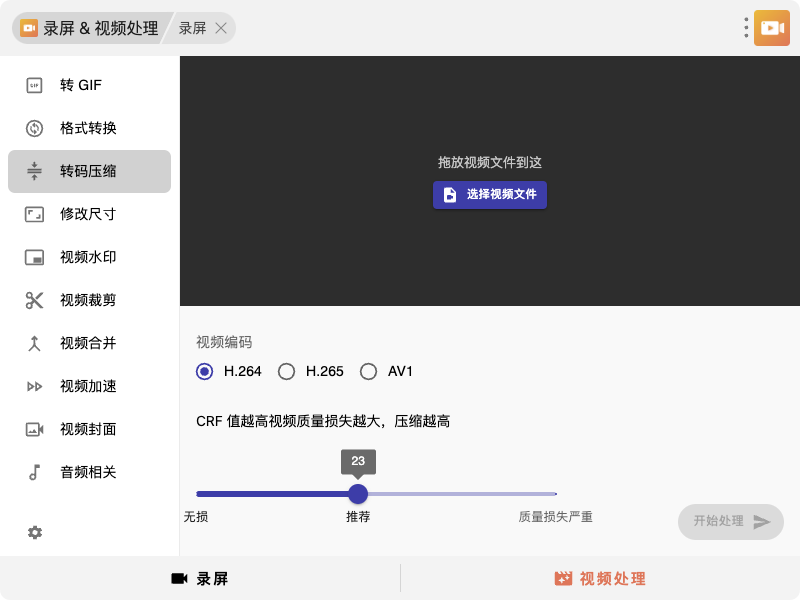
Task: Open the 音频相关 menu item
Action: click(89, 472)
